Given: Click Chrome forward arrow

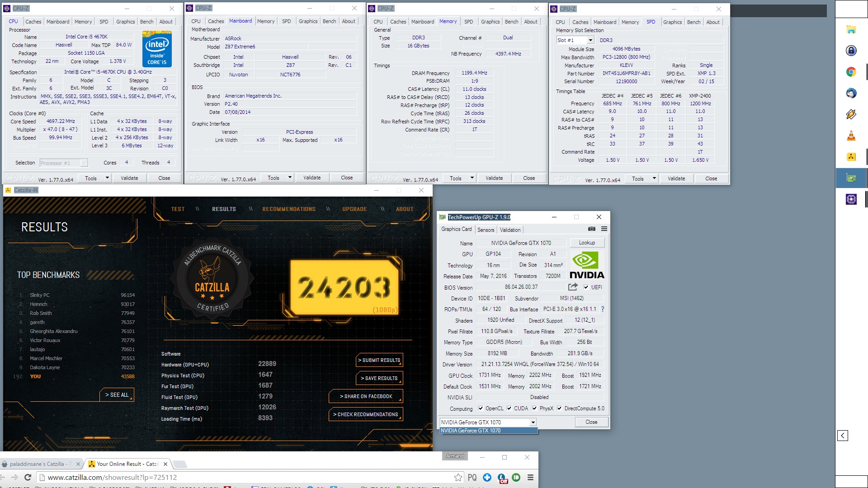Looking at the screenshot, I should click(x=14, y=477).
